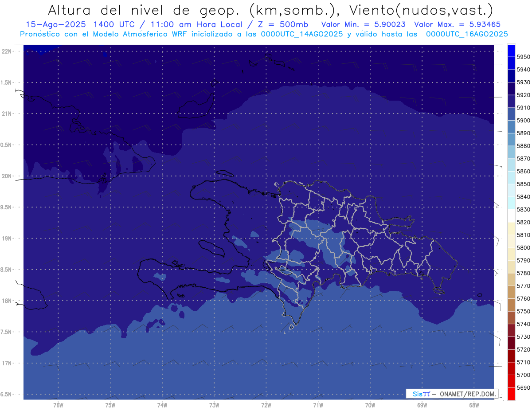
Task: Click the '0.5N' latitude axis label
Action: coord(6,145)
